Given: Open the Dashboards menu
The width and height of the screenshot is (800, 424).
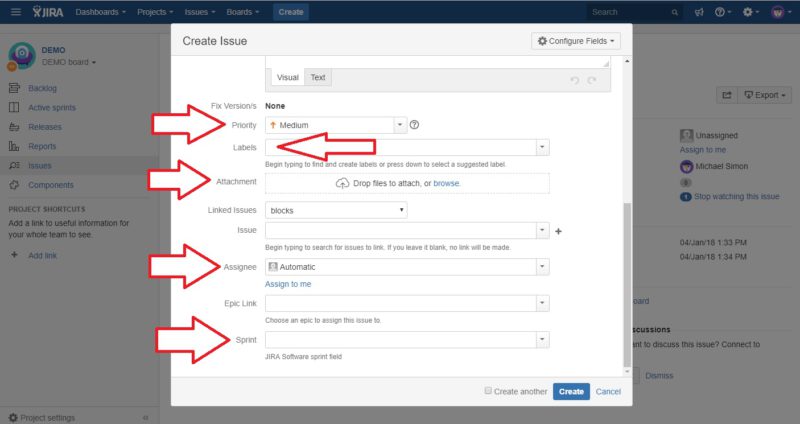Looking at the screenshot, I should (x=101, y=12).
